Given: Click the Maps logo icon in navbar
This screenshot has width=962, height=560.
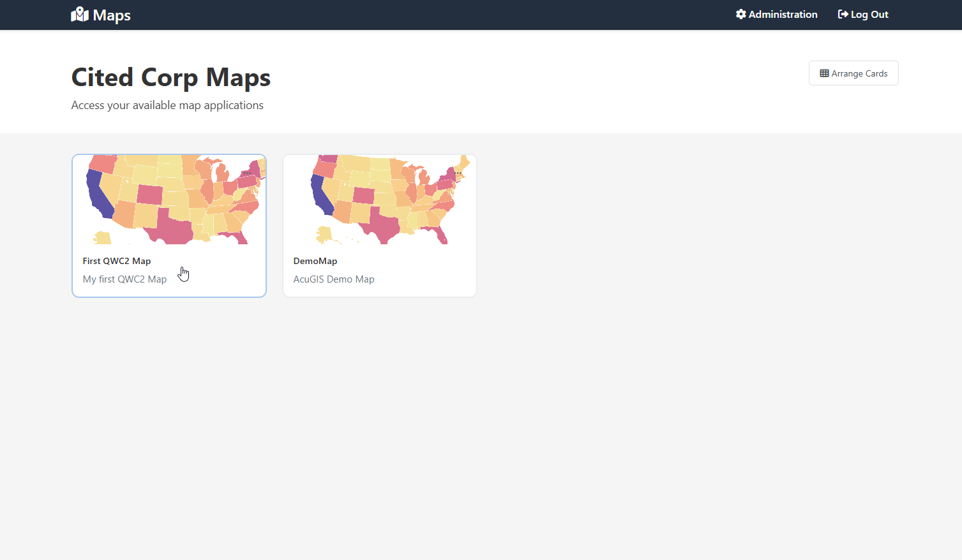Looking at the screenshot, I should pyautogui.click(x=80, y=15).
